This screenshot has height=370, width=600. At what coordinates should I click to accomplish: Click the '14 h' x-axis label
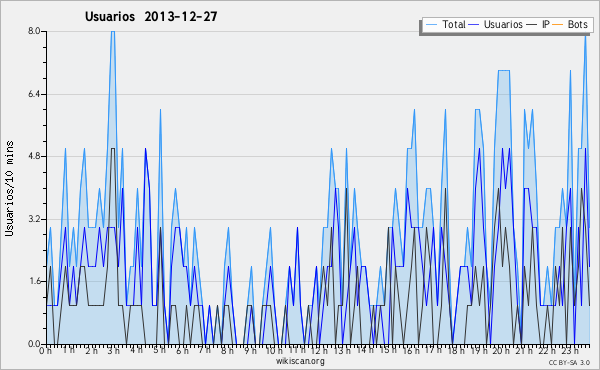point(365,350)
